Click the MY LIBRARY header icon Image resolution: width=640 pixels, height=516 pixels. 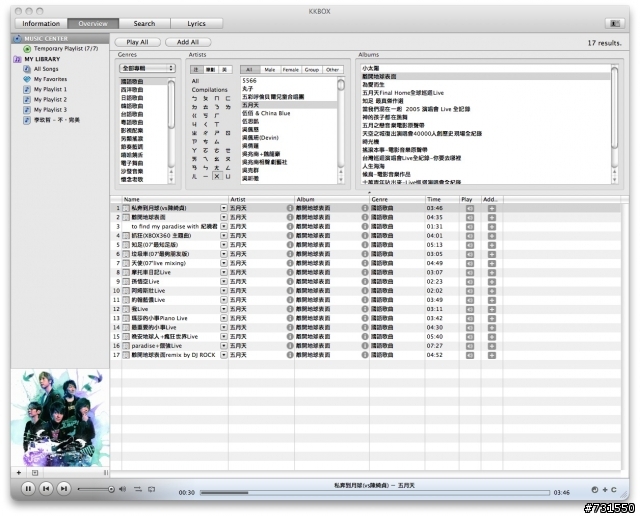(x=18, y=59)
